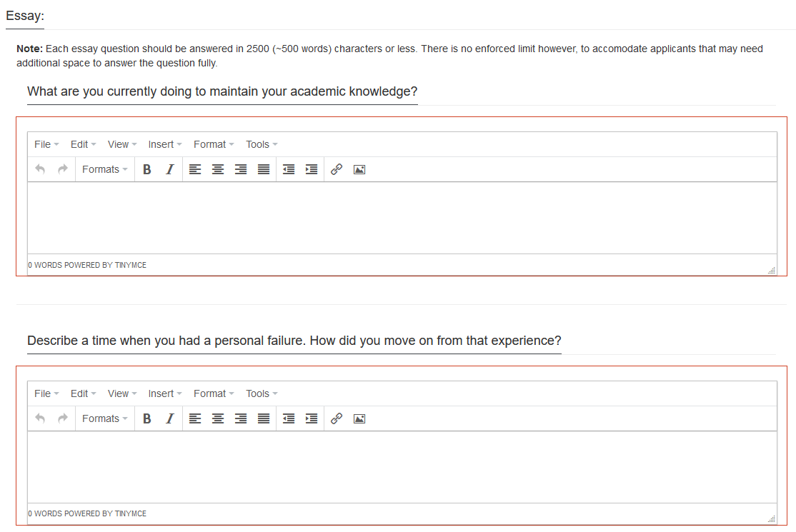Center align text in the first essay editor

tap(218, 169)
